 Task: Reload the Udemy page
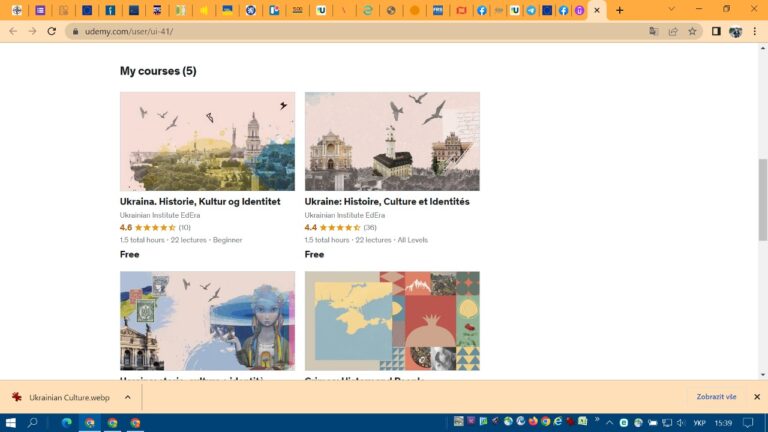click(52, 31)
